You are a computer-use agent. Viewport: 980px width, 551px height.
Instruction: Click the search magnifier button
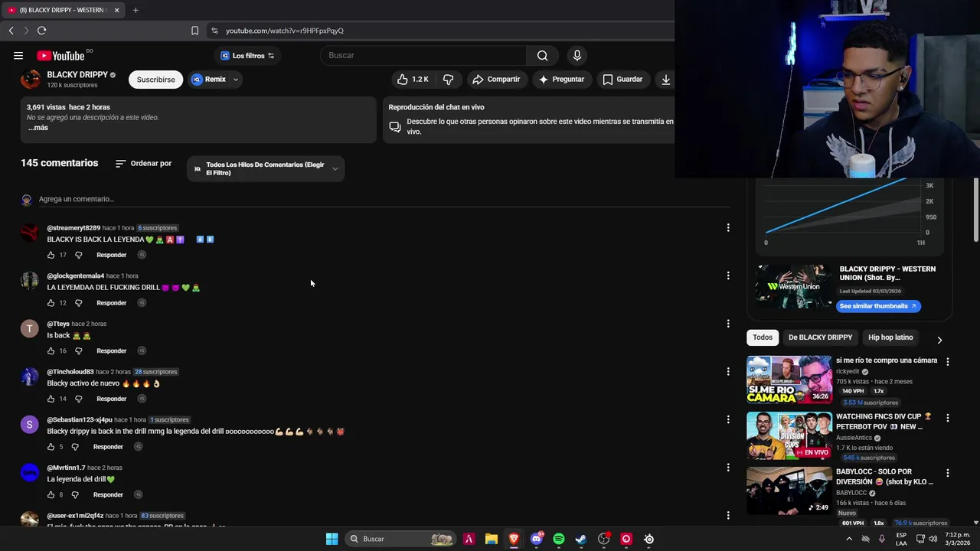(x=542, y=55)
